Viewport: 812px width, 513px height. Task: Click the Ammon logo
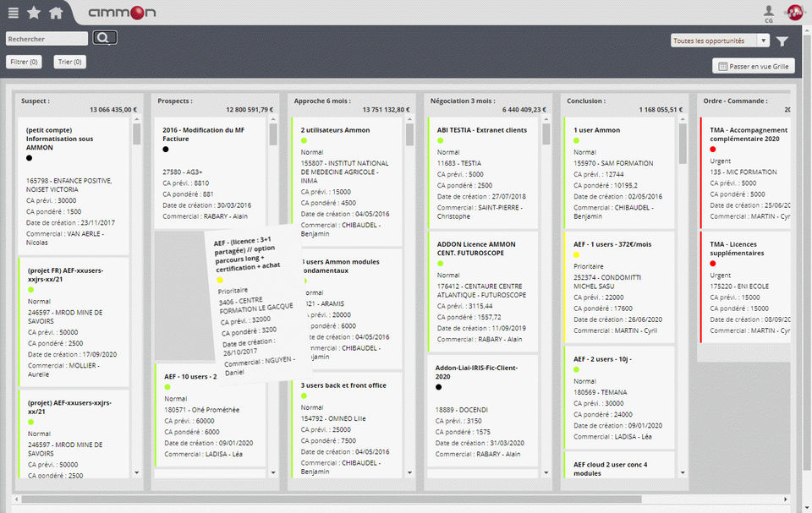click(x=122, y=13)
